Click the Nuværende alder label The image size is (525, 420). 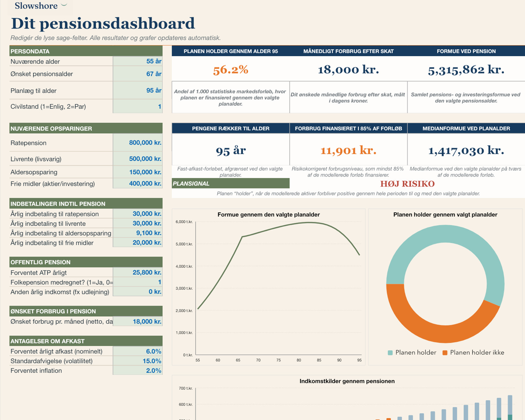click(x=35, y=61)
